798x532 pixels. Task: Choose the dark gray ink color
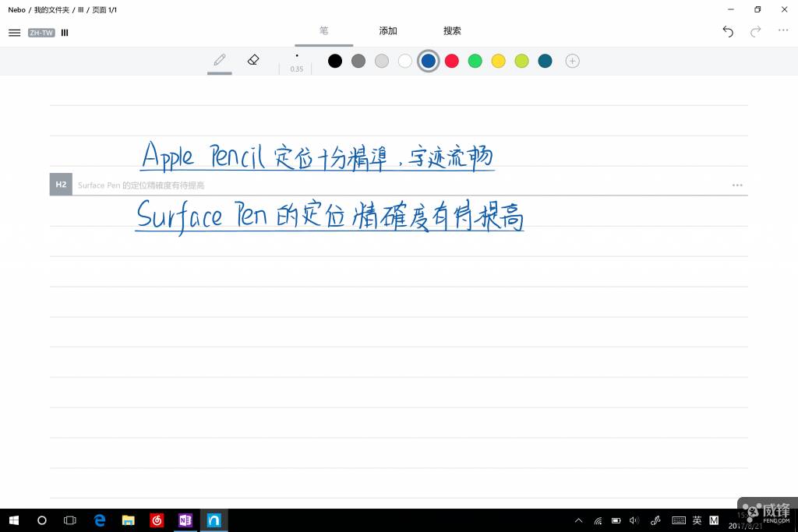pos(358,61)
